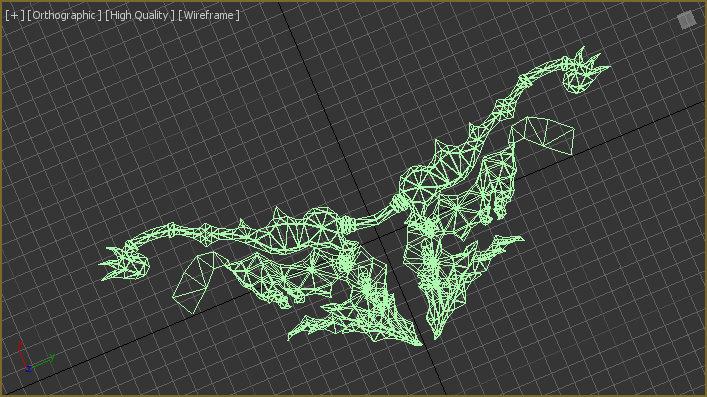Click the Wireframe viewport label

(x=209, y=15)
